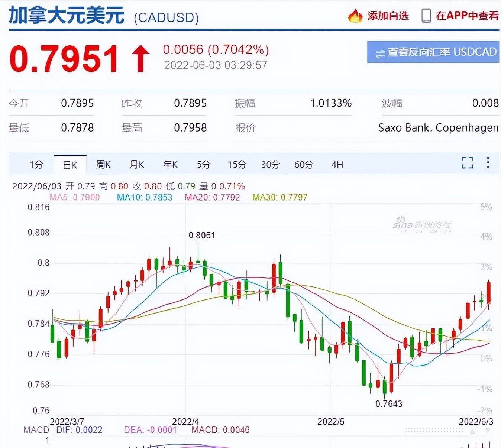Click 查看反向汇率 USDCAD button

[433, 52]
